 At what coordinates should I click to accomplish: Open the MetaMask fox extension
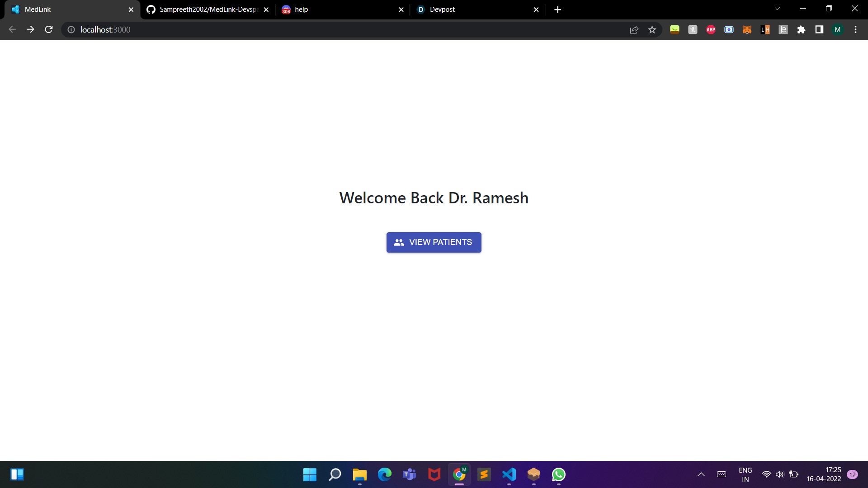tap(747, 29)
